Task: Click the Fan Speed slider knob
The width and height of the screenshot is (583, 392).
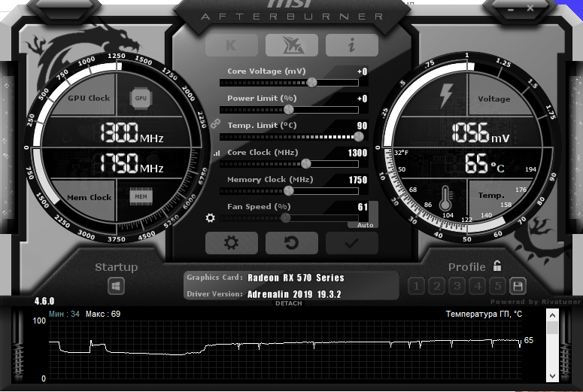Action: pyautogui.click(x=286, y=217)
